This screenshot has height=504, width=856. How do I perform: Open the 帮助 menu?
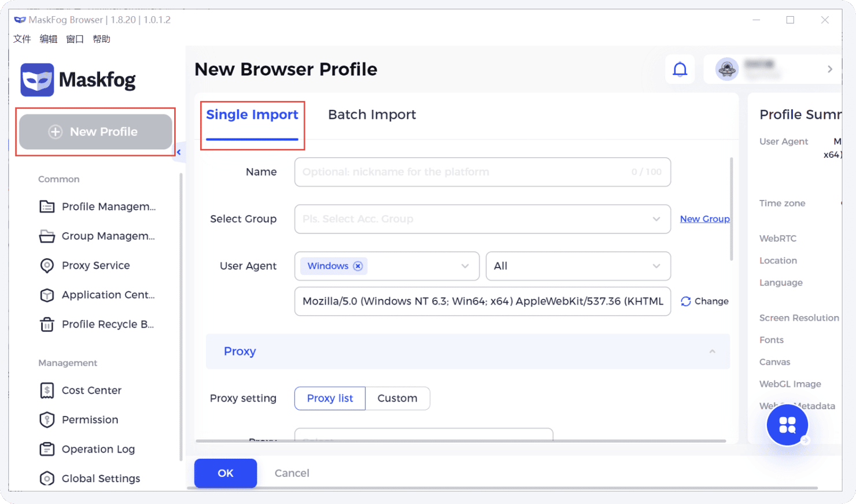(101, 39)
